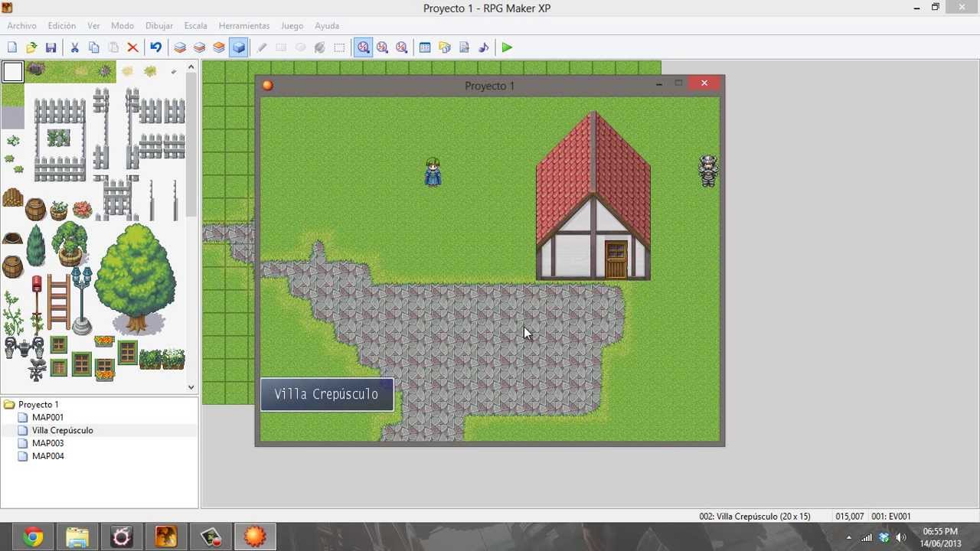980x551 pixels.
Task: Click the green-haired character in game window
Action: (433, 172)
